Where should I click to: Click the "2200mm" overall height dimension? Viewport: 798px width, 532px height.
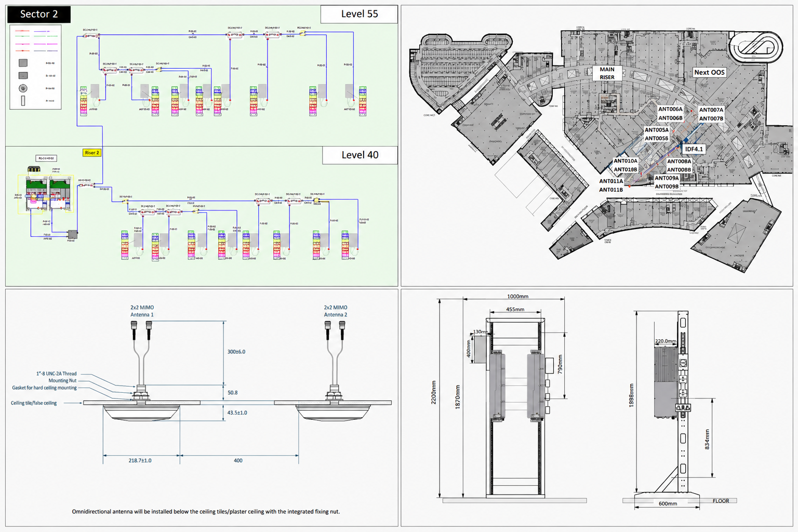pyautogui.click(x=433, y=392)
